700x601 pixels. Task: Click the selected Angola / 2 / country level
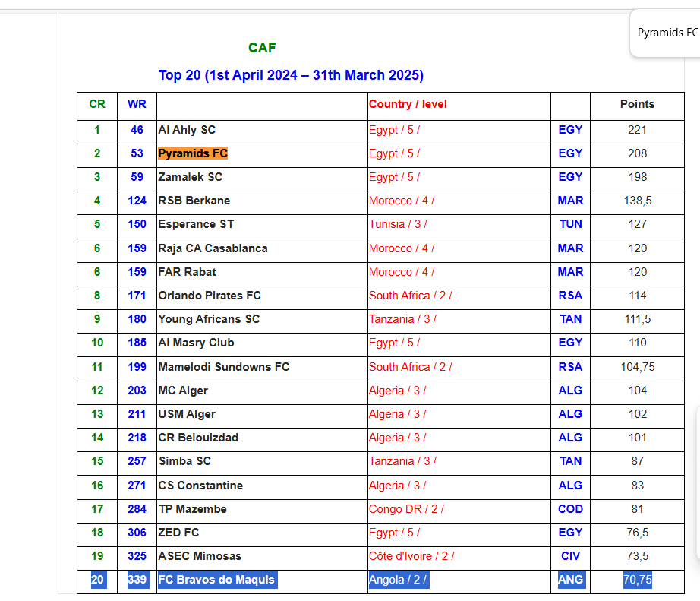(399, 580)
